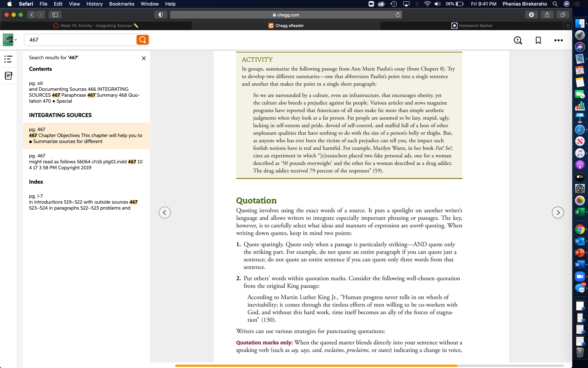
Task: Click the orange search button
Action: 142,40
